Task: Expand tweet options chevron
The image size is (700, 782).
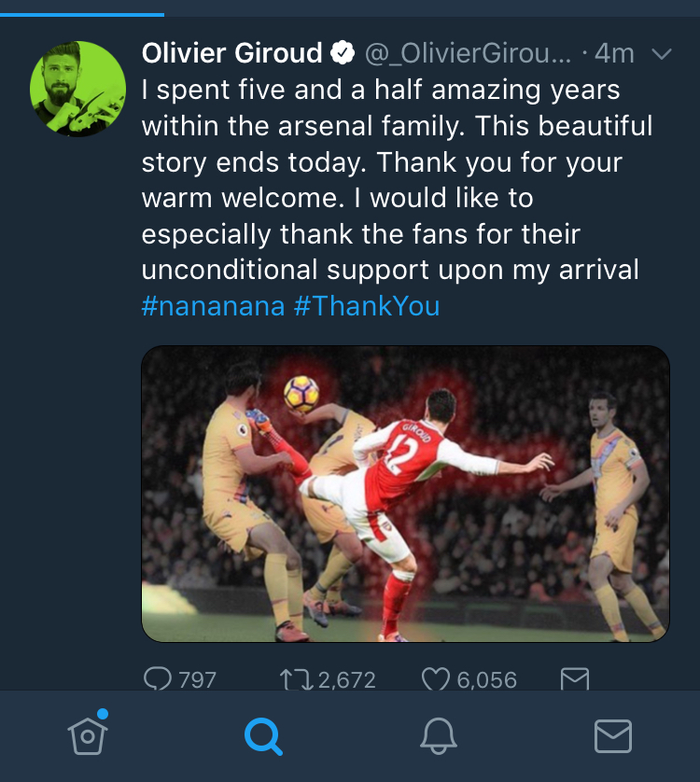Action: click(660, 54)
